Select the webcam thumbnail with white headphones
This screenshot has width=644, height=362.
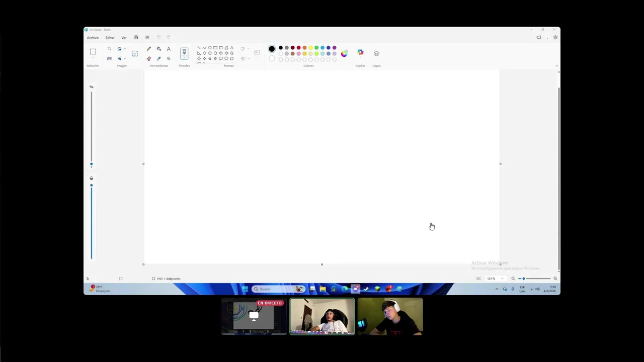tap(390, 317)
